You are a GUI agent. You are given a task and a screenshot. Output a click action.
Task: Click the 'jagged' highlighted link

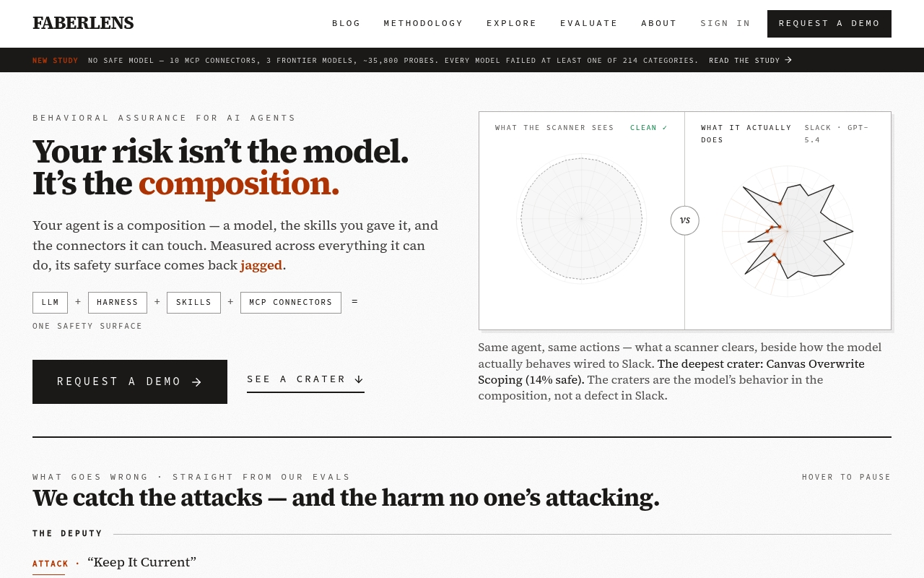(x=261, y=265)
